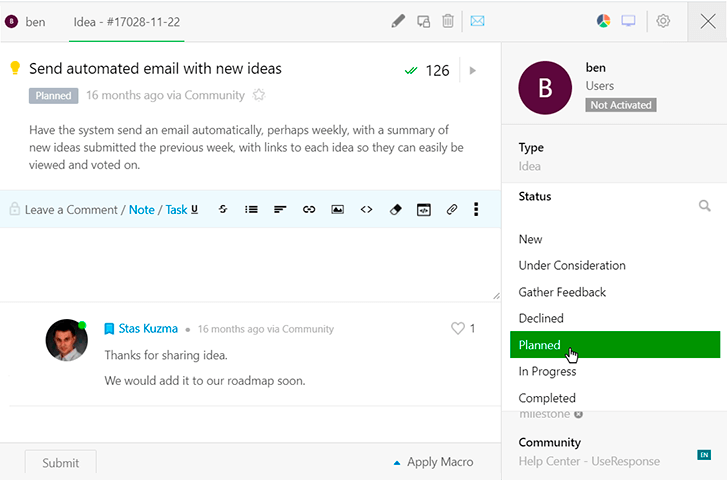This screenshot has height=480, width=727.
Task: Click into the comment text area
Action: coord(250,264)
